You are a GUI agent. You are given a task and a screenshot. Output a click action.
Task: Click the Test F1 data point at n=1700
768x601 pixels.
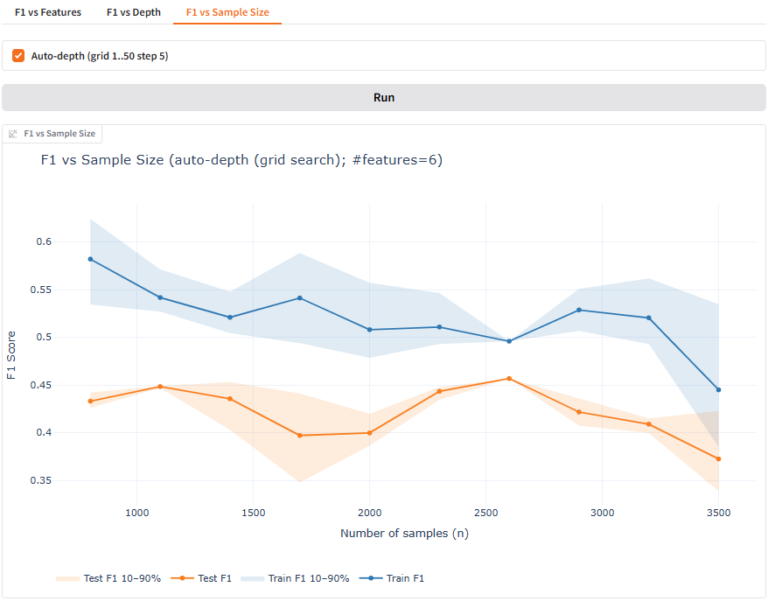tap(299, 435)
